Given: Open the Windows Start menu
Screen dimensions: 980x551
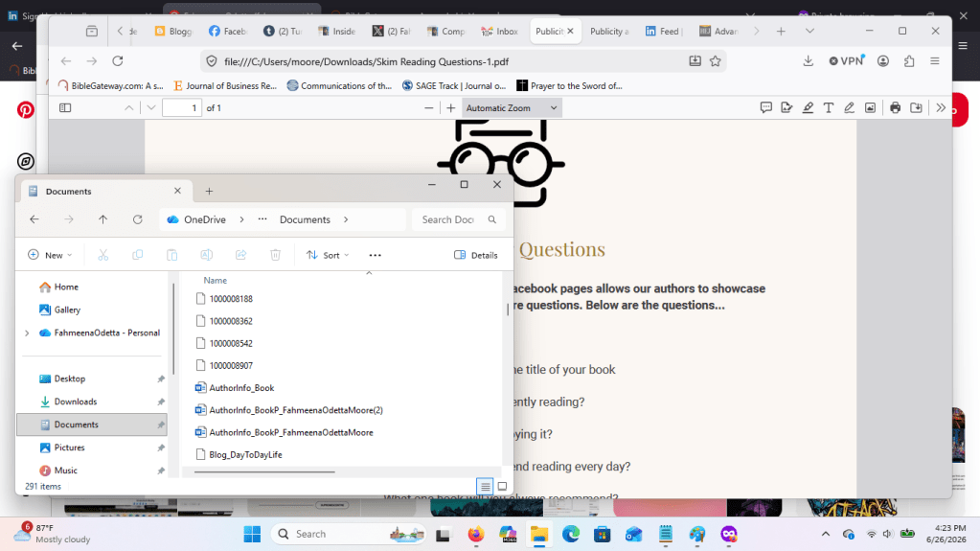Looking at the screenshot, I should tap(253, 534).
